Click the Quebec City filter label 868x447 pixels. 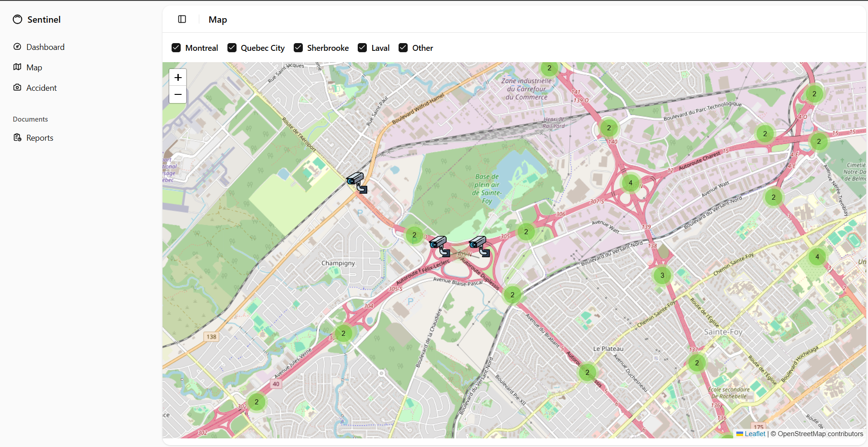point(262,48)
